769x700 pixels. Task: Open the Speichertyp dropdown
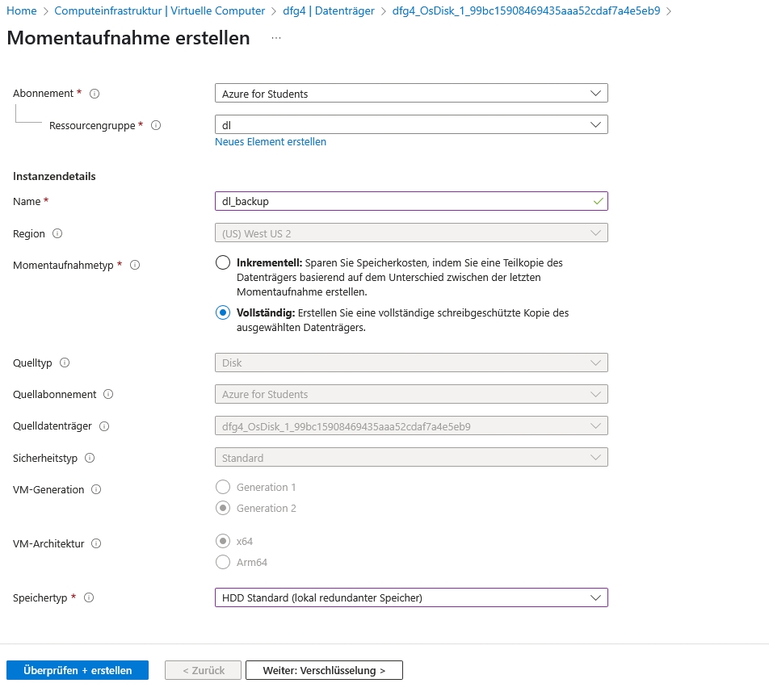click(411, 598)
